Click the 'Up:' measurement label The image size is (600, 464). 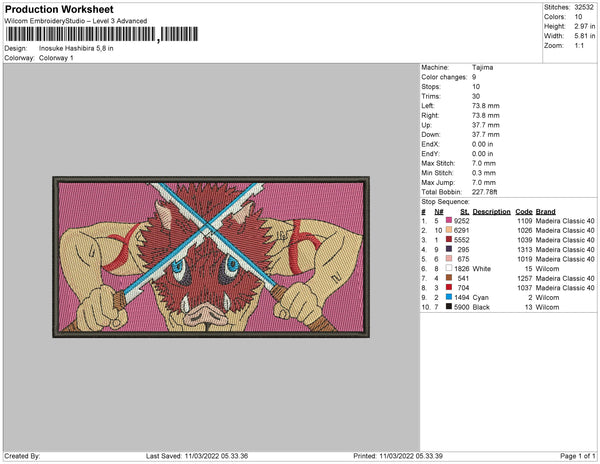(426, 125)
